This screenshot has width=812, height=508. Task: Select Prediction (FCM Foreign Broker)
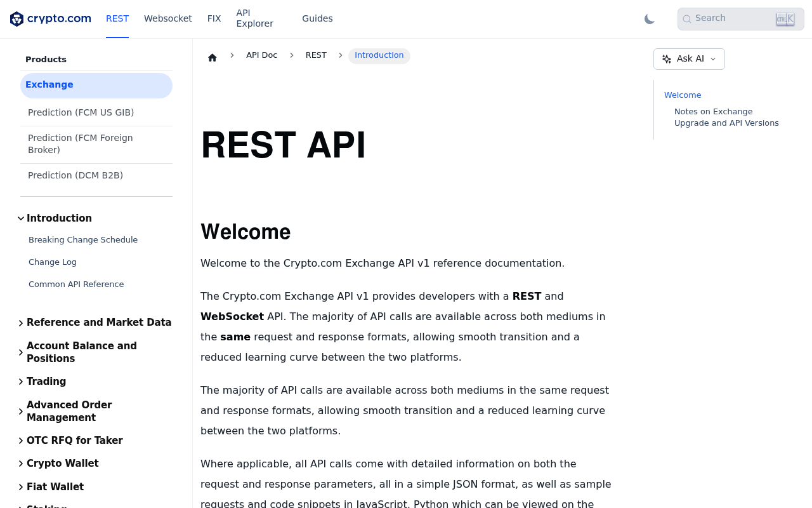96,144
